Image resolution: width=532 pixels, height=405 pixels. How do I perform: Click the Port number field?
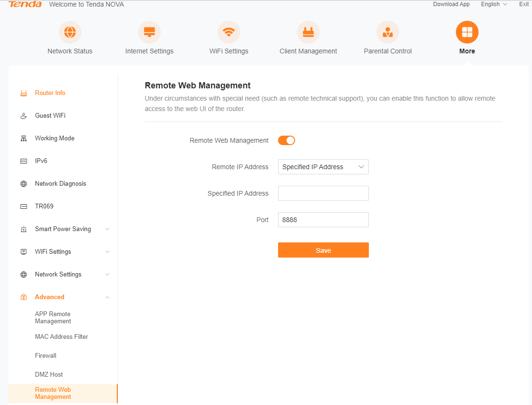(323, 220)
